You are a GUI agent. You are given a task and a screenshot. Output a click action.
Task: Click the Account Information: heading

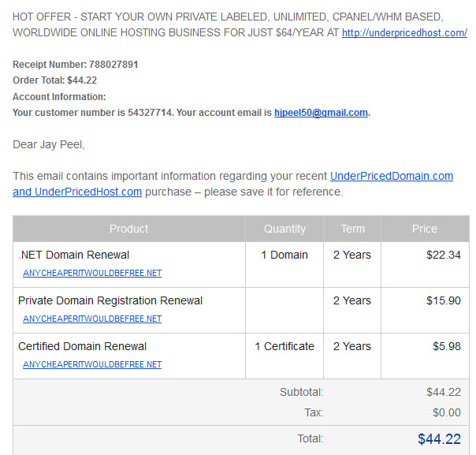[x=59, y=96]
